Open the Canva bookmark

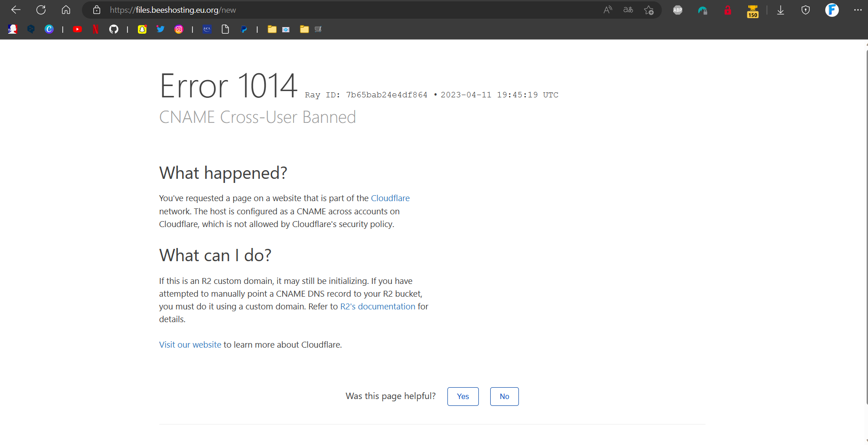(49, 29)
